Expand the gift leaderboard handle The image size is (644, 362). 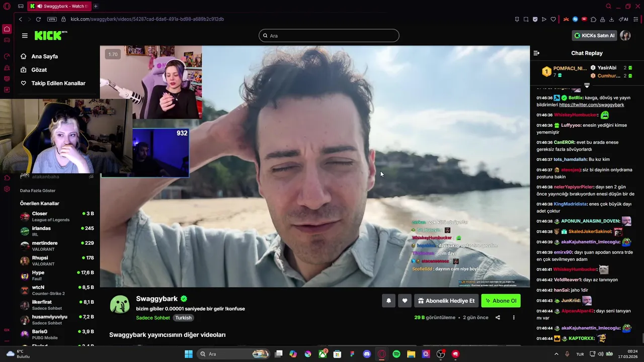pos(587,85)
